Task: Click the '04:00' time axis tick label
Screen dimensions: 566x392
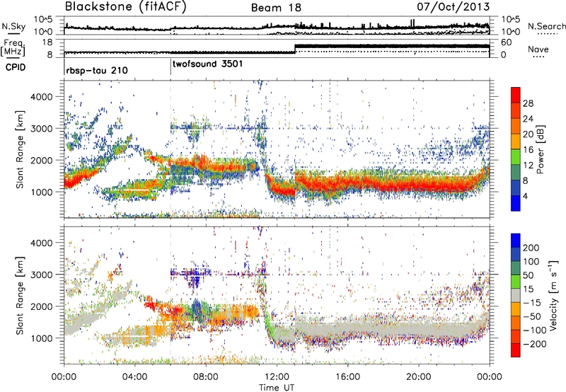Action: (134, 377)
